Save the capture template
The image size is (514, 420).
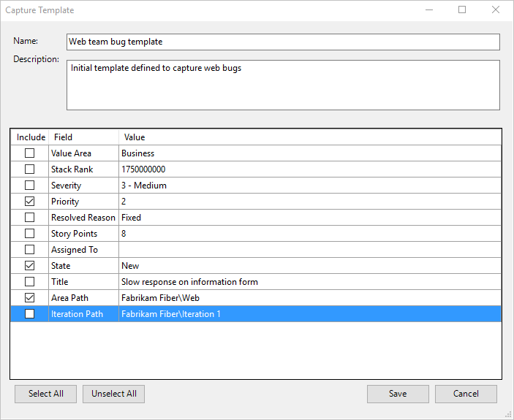point(398,394)
